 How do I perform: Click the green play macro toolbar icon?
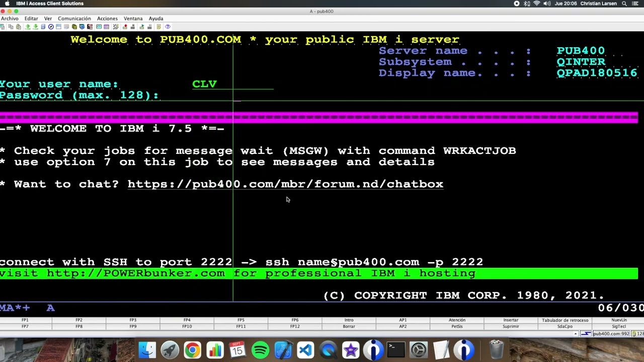pos(142,27)
